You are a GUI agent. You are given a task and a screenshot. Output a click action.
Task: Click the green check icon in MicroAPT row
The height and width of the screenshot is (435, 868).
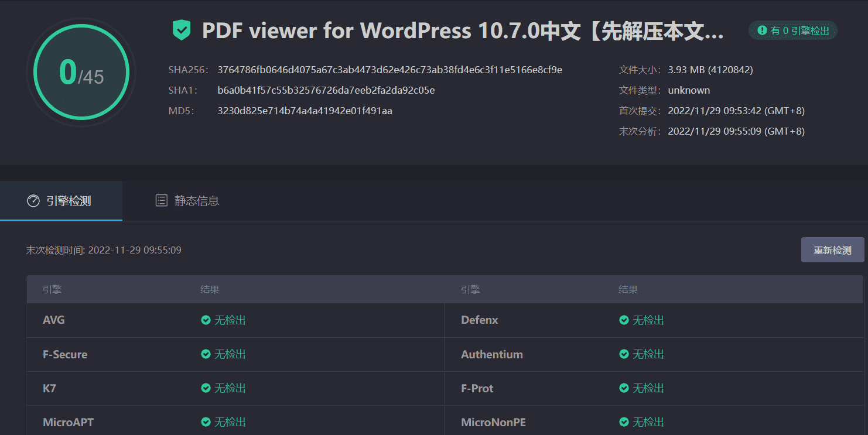pyautogui.click(x=206, y=422)
